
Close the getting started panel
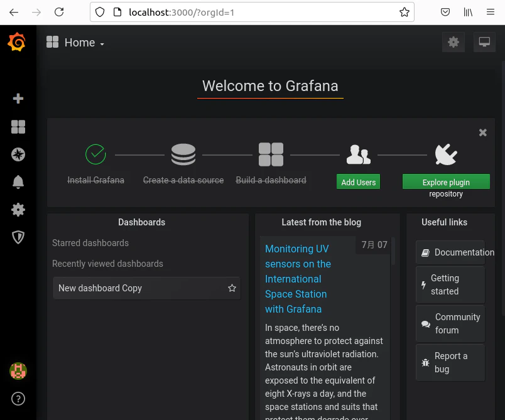click(x=483, y=132)
